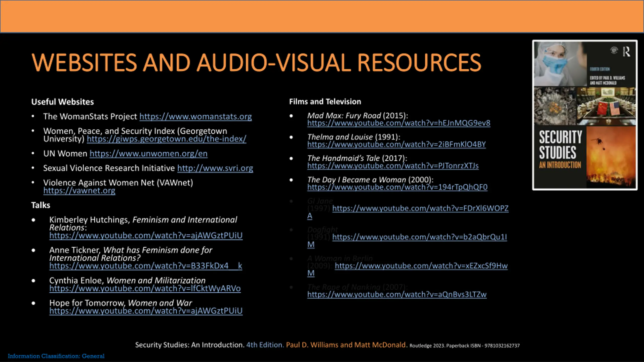
Task: Open Anne Tickner talk YouTube link
Action: click(146, 266)
